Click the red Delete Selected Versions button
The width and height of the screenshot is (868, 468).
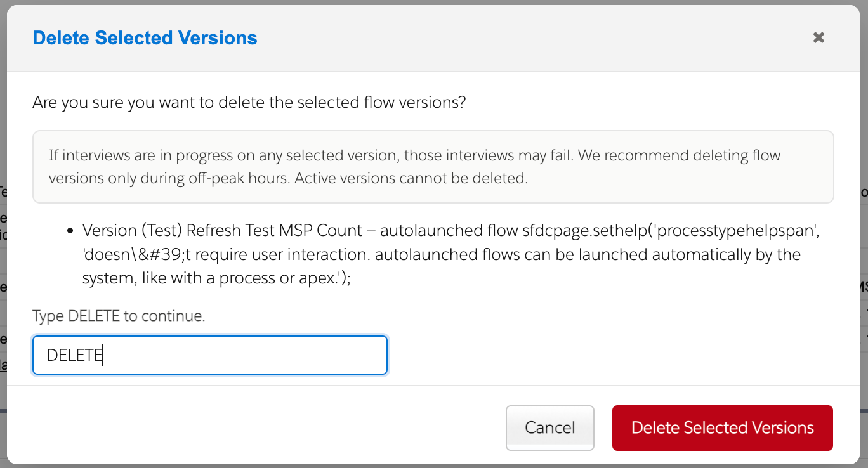[722, 428]
